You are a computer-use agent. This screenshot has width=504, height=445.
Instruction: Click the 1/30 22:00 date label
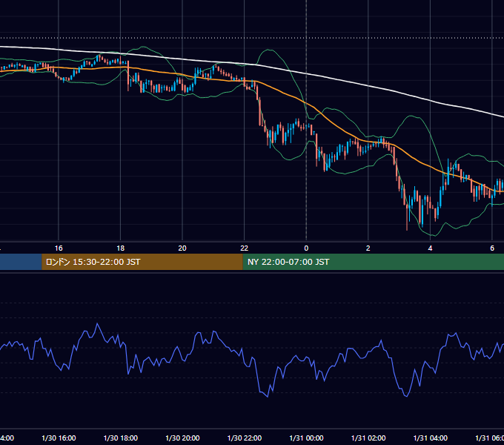pos(245,438)
